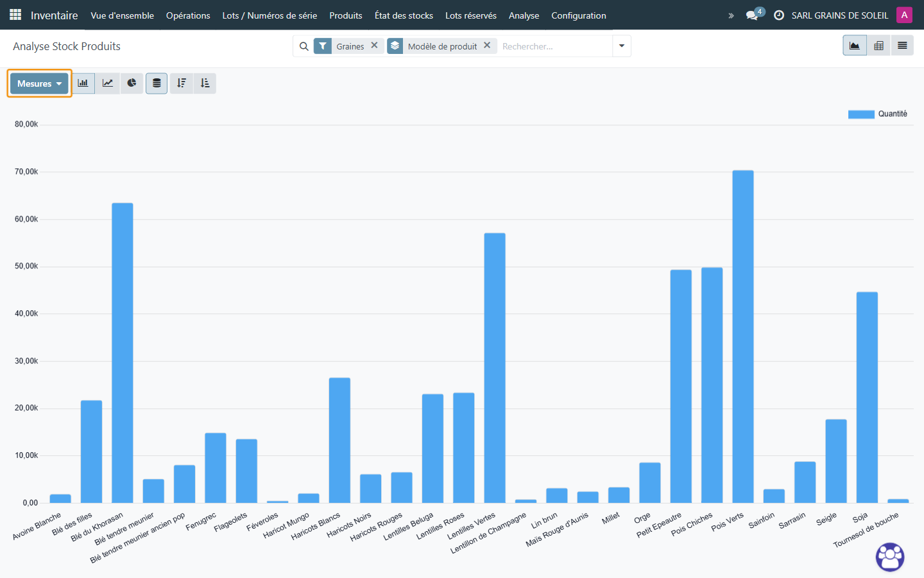The height and width of the screenshot is (578, 924).
Task: Remove the Modèle de produit grouping
Action: tap(487, 46)
